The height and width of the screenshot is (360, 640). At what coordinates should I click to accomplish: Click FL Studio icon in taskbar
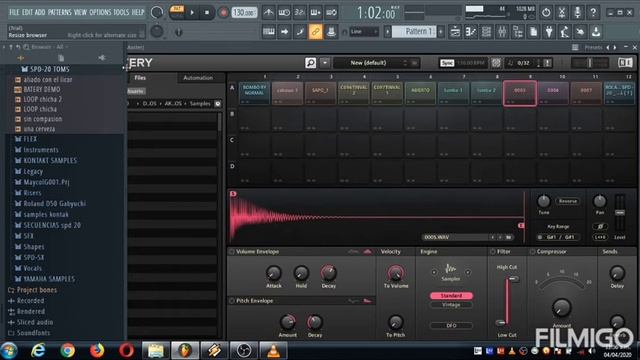click(185, 351)
